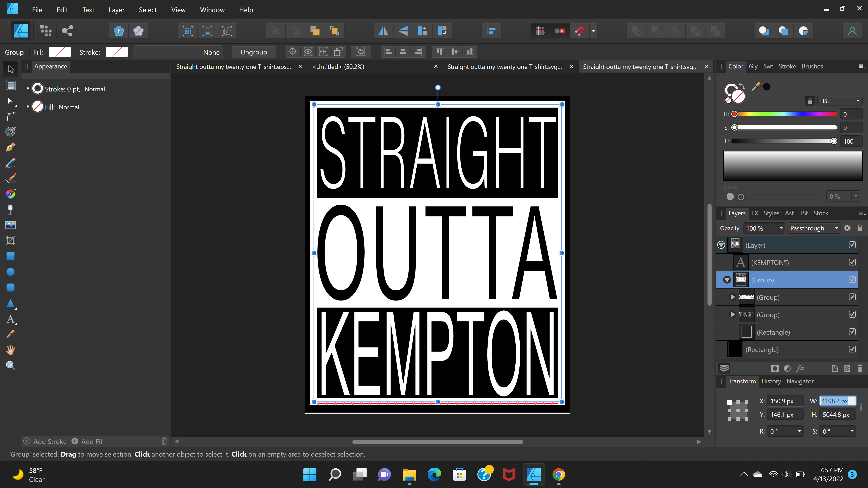The image size is (868, 488).
Task: Select the Pen tool
Action: coord(10,147)
